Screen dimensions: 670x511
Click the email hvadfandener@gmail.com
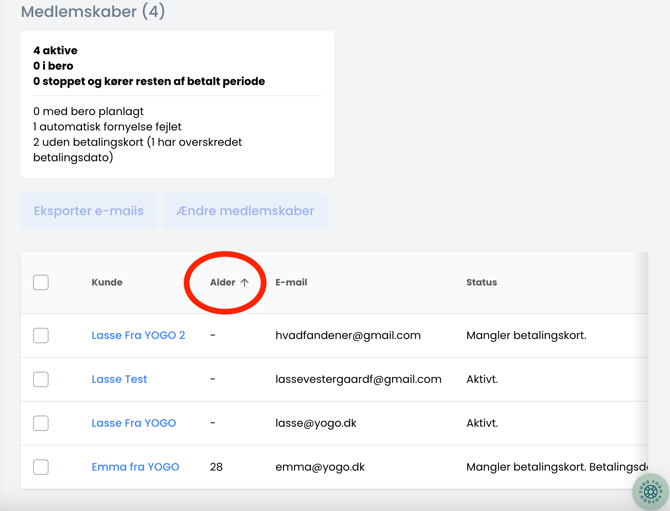pos(348,336)
